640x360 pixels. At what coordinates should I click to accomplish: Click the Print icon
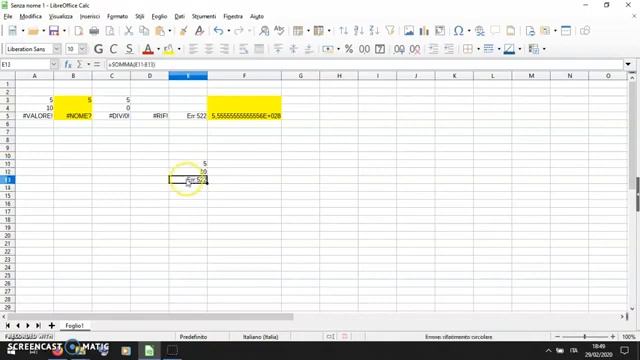click(94, 31)
